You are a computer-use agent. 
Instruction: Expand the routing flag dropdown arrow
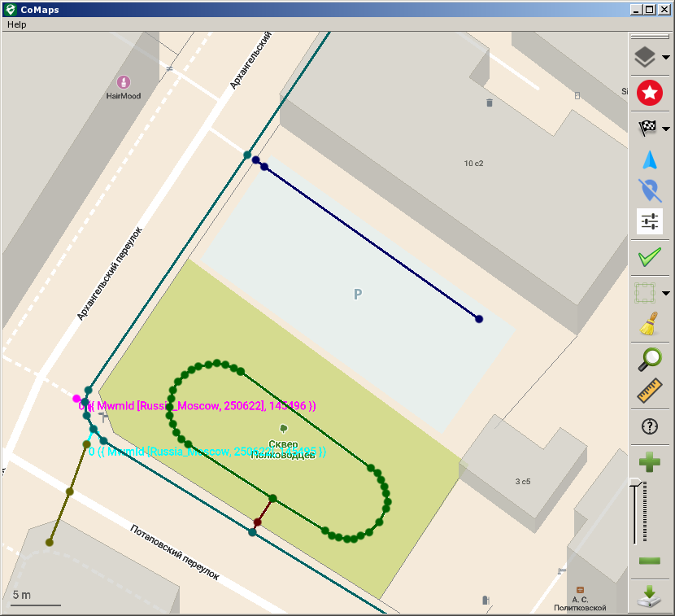click(666, 129)
